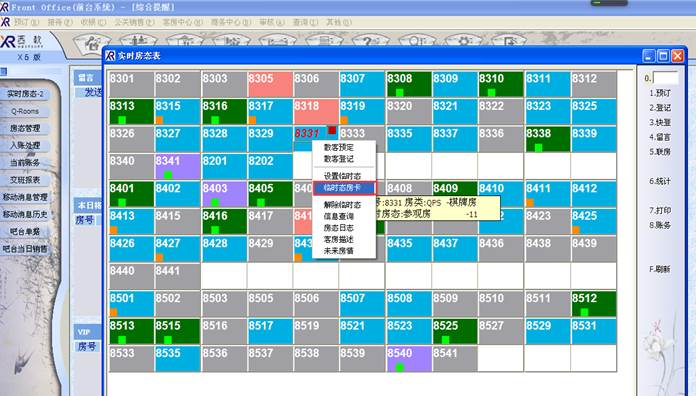Select the pink room tile 8305
The image size is (696, 396).
[270, 84]
